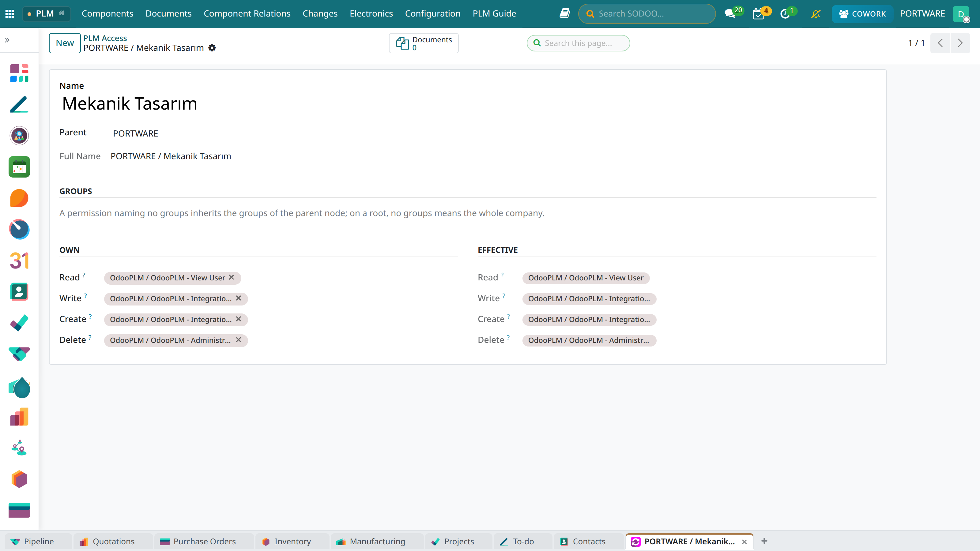Open the Component Relations menu
This screenshot has width=980, height=551.
coord(247,14)
